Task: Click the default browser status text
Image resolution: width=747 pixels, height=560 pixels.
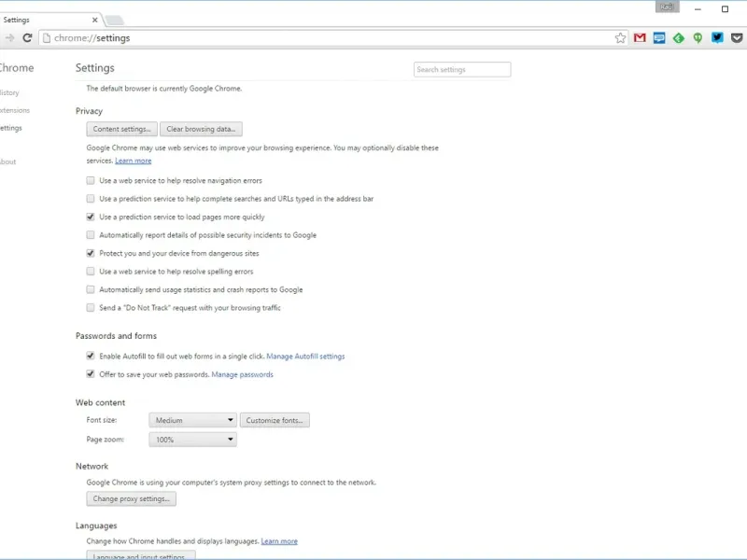Action: 164,89
